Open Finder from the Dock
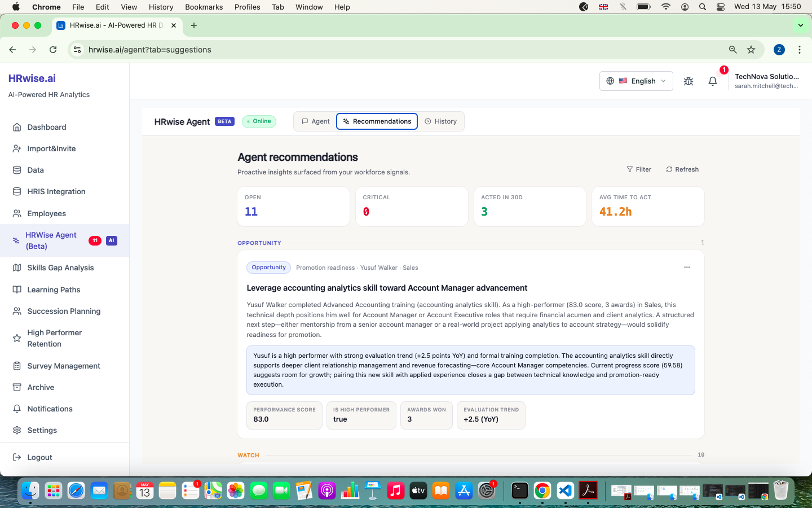 [30, 491]
